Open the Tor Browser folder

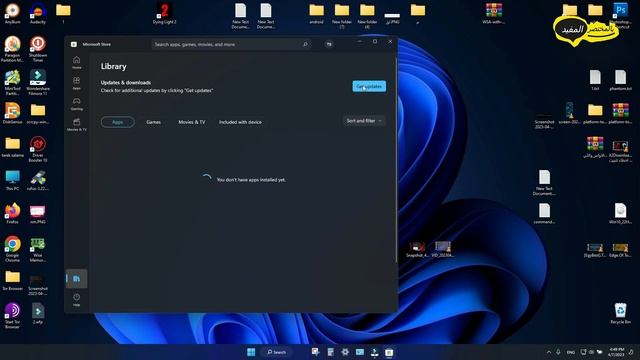point(12,280)
